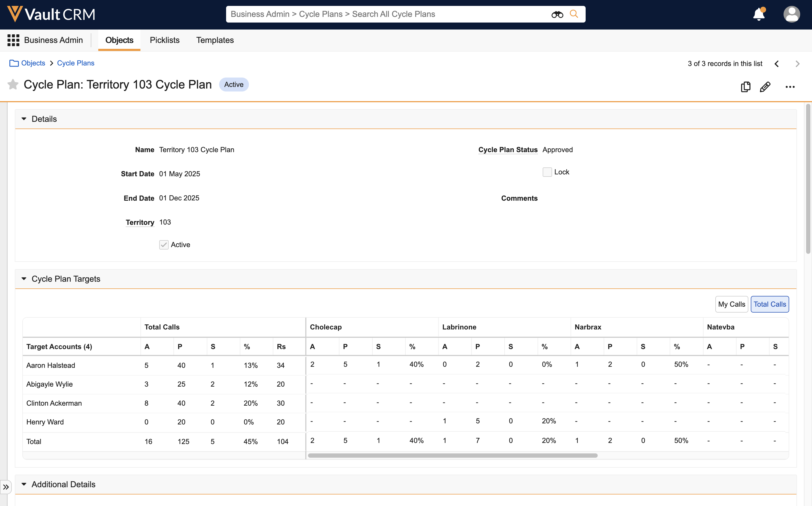
Task: Open the three-dot actions menu
Action: click(x=790, y=87)
